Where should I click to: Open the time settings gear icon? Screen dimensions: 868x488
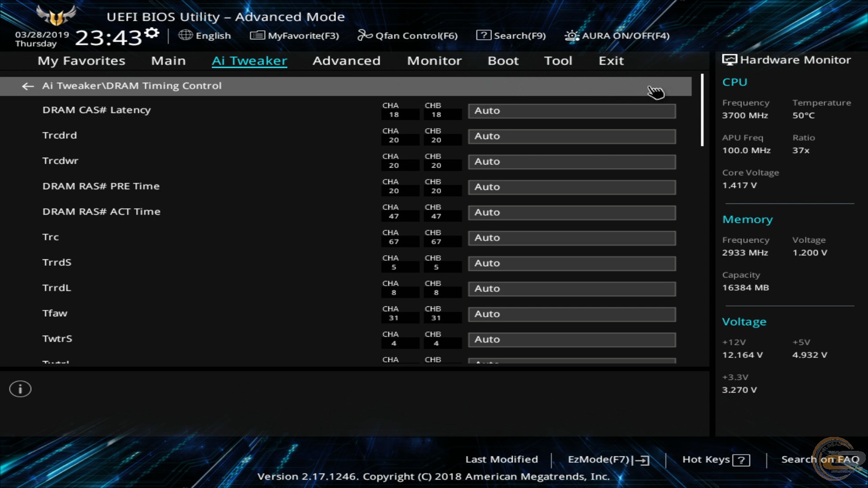(152, 33)
